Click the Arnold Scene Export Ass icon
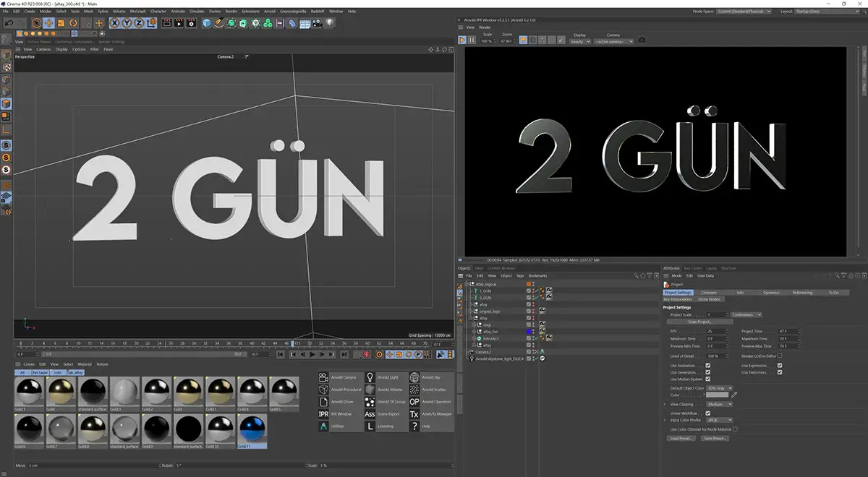This screenshot has width=868, height=477. tap(369, 414)
